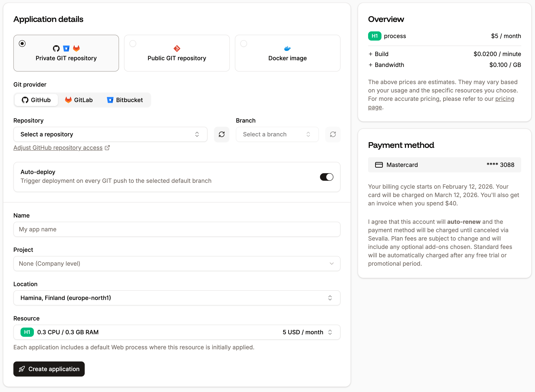This screenshot has width=535, height=392.
Task: Click the rocket icon on Create application
Action: point(22,369)
